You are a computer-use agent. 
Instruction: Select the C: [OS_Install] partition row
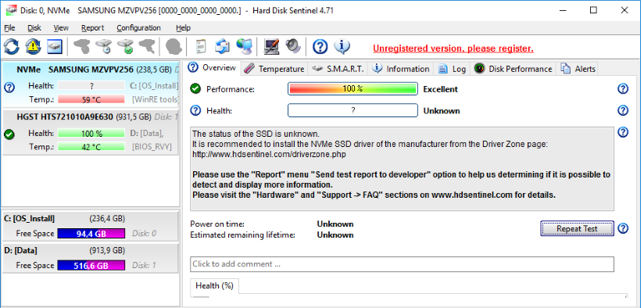point(91,226)
